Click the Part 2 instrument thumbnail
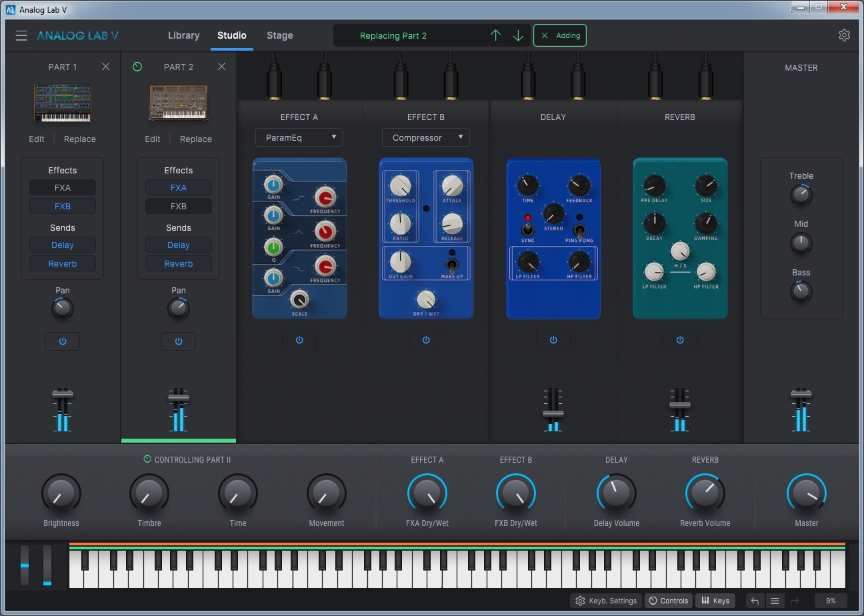This screenshot has width=864, height=616. 179,103
